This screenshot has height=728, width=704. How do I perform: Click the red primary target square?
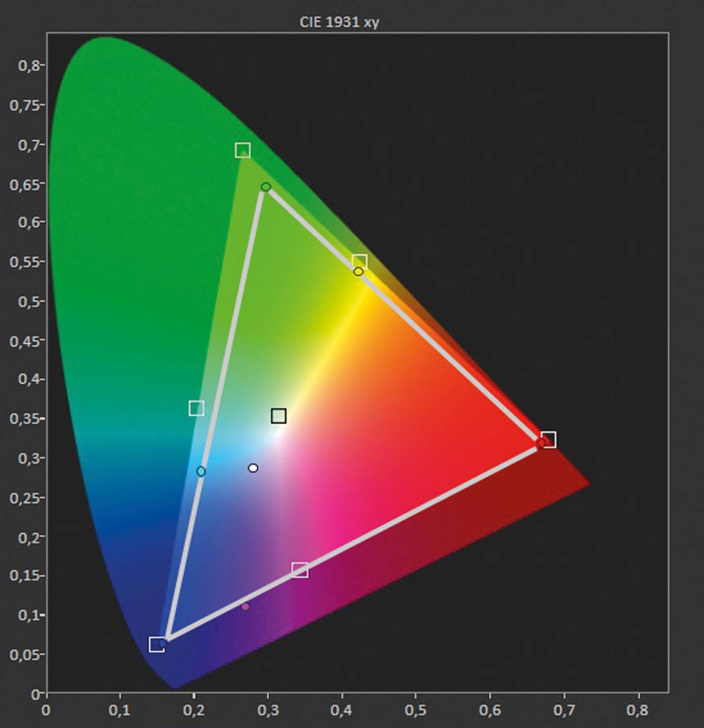tap(549, 440)
